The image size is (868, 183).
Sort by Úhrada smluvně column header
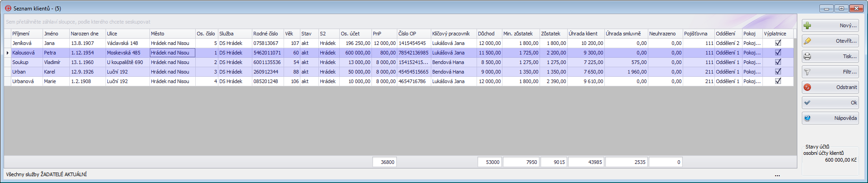click(x=626, y=34)
